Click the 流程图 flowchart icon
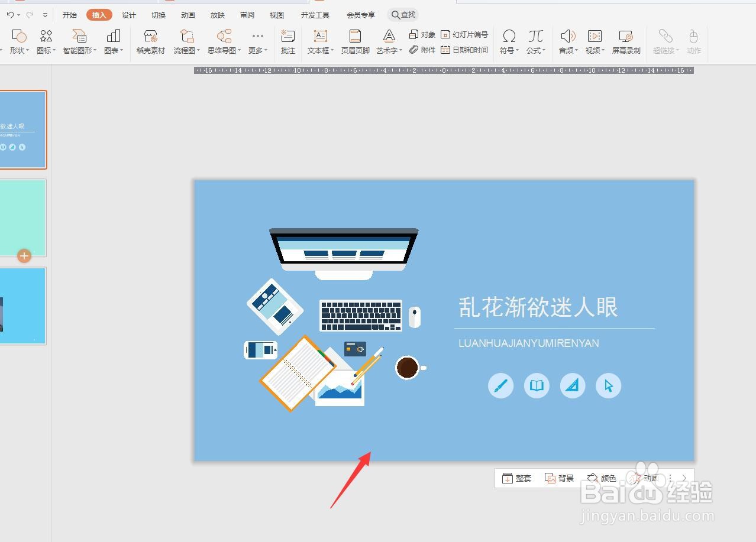This screenshot has width=756, height=542. click(187, 37)
